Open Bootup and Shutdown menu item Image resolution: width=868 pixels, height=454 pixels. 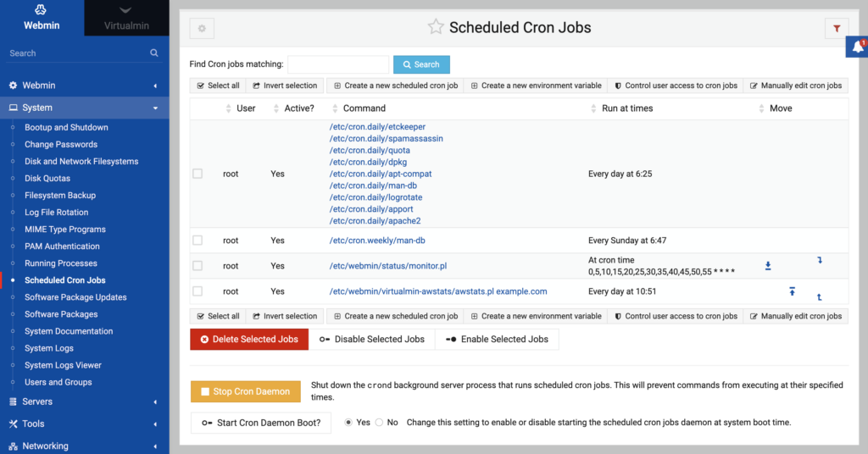coord(66,127)
